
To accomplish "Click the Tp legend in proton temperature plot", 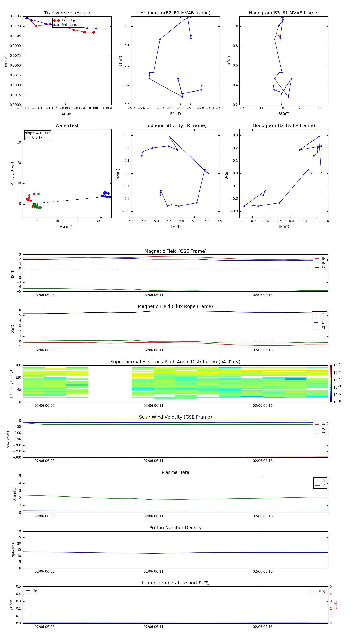I will 31,591.
